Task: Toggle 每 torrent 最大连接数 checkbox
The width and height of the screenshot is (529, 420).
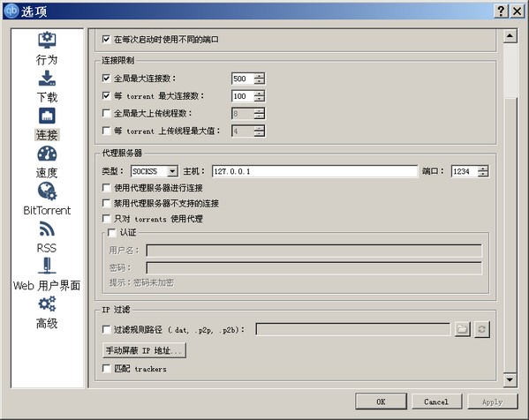Action: pos(106,95)
